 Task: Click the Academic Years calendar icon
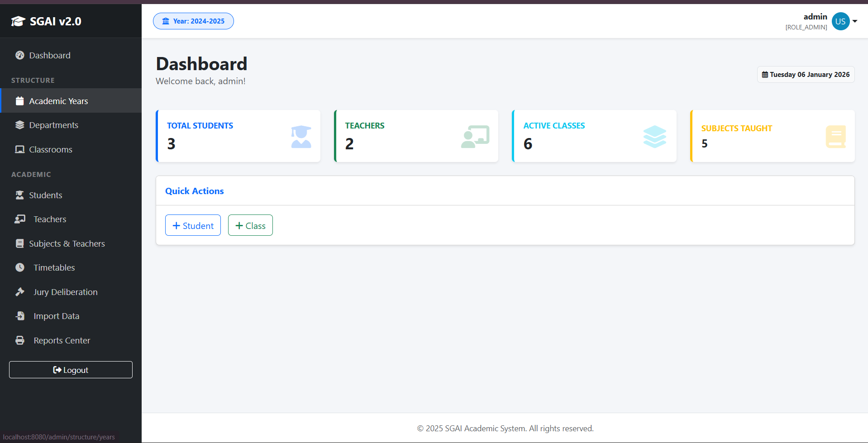click(19, 101)
